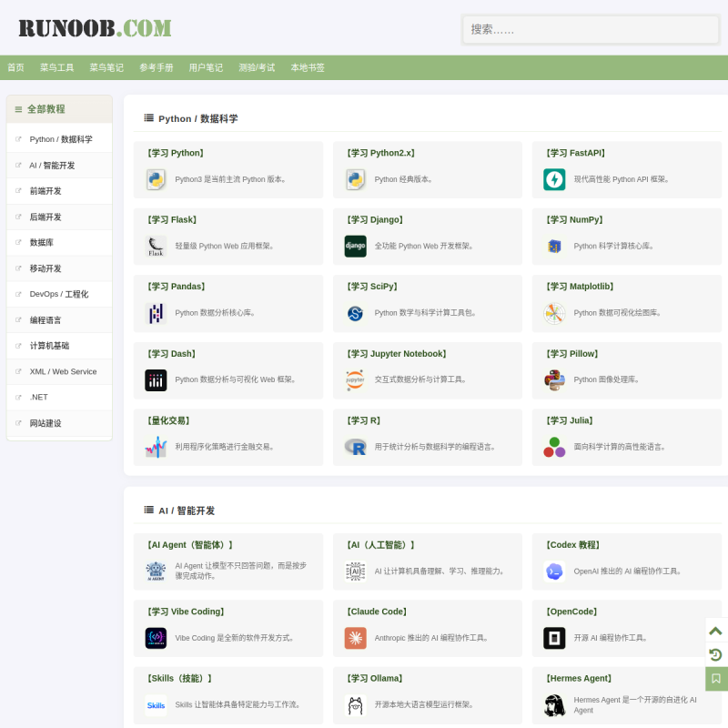Click the RUNOOB.COM site logo
The image size is (728, 728).
click(95, 28)
